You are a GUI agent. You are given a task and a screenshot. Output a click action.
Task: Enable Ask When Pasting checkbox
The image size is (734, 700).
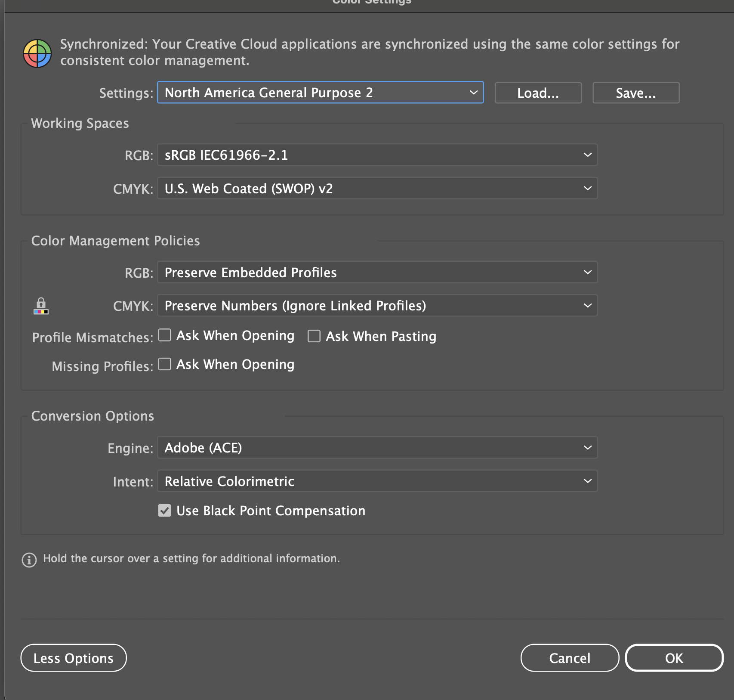point(314,336)
